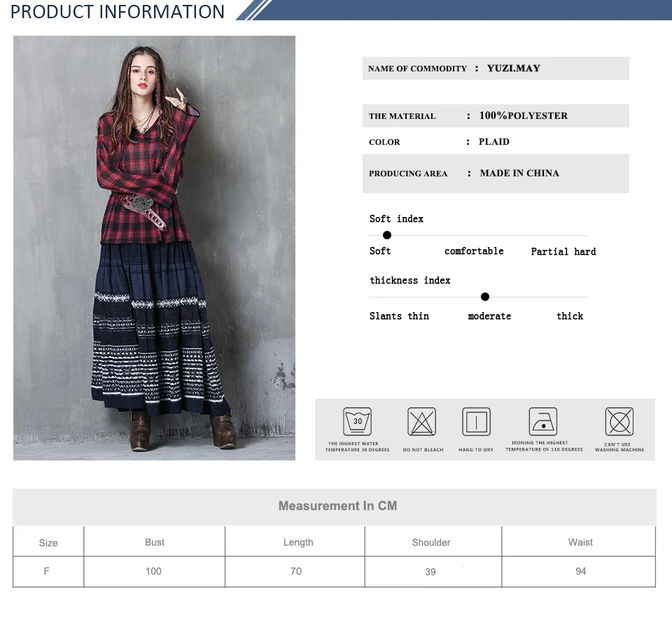672x620 pixels.
Task: Click the Length column header
Action: (x=298, y=542)
